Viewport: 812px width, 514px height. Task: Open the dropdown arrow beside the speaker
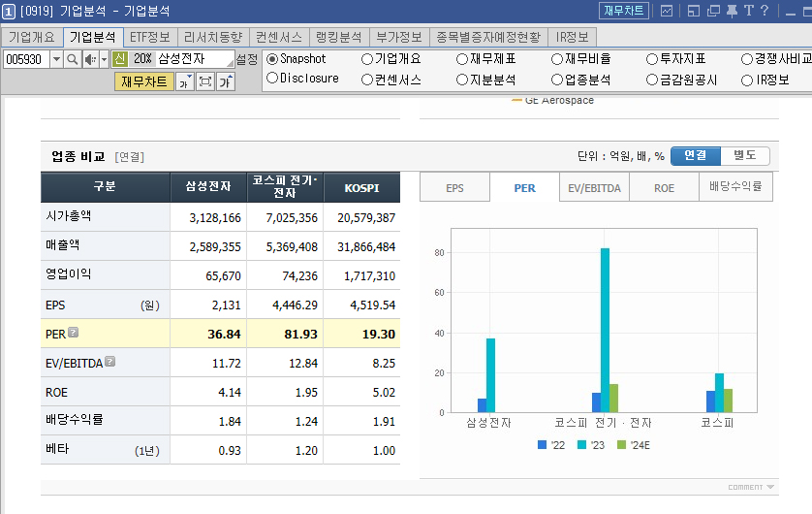104,59
